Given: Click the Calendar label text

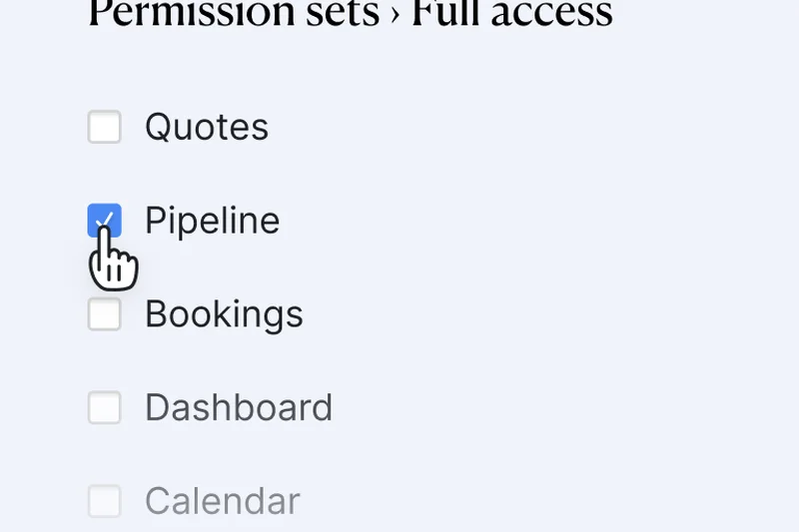Looking at the screenshot, I should (x=222, y=501).
